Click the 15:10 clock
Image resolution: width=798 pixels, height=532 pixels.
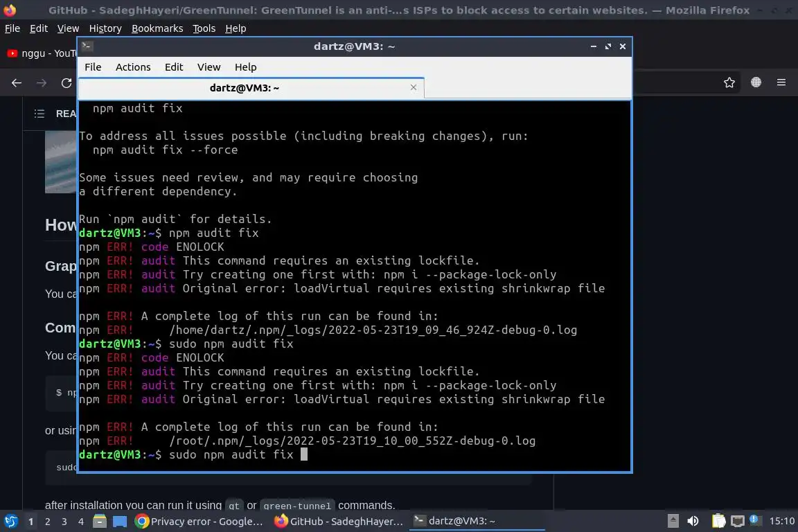781,521
